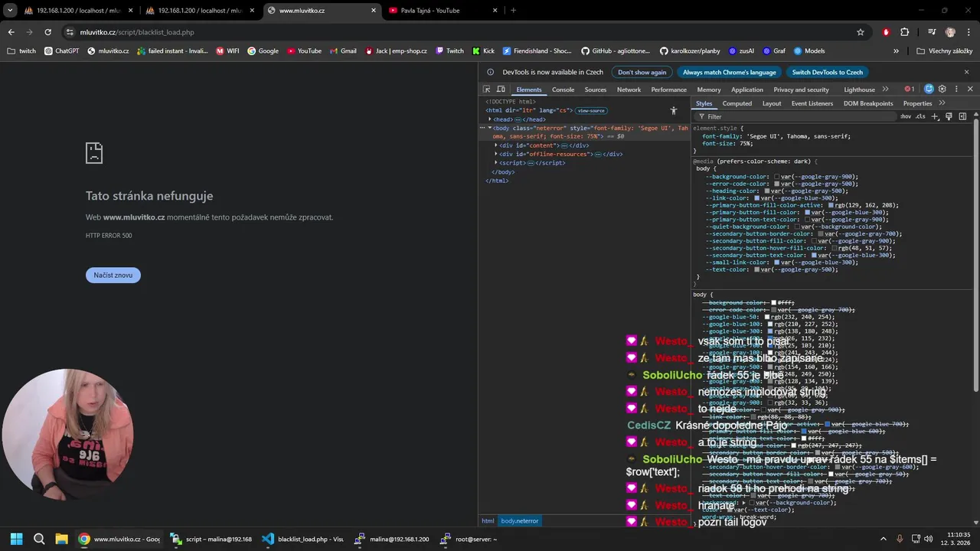Add a new style rule with plus icon
The image size is (980, 551).
click(x=935, y=116)
